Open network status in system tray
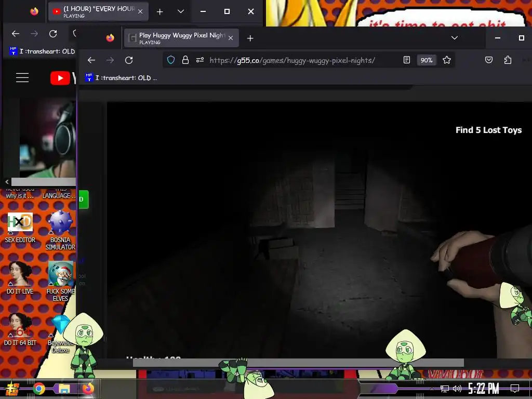This screenshot has height=399, width=532. point(445,389)
